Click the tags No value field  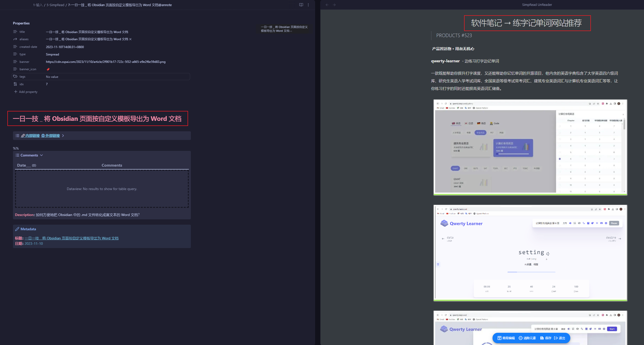coord(52,77)
